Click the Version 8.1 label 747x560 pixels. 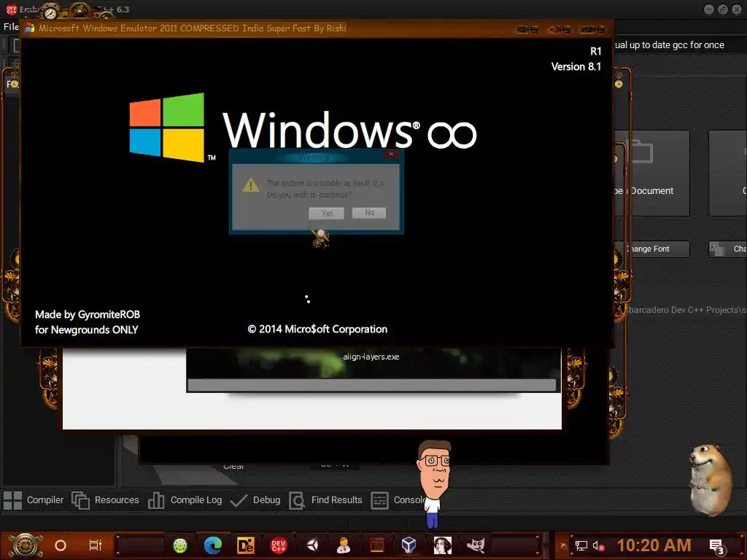(576, 66)
